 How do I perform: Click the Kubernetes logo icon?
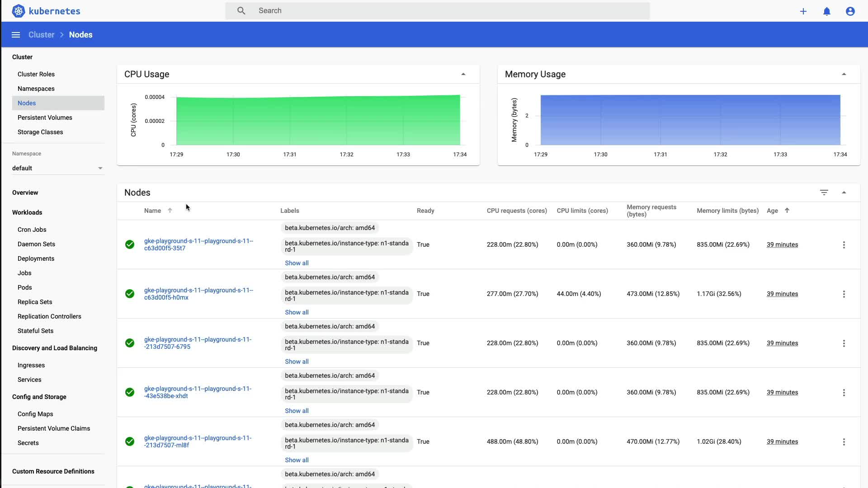[18, 11]
